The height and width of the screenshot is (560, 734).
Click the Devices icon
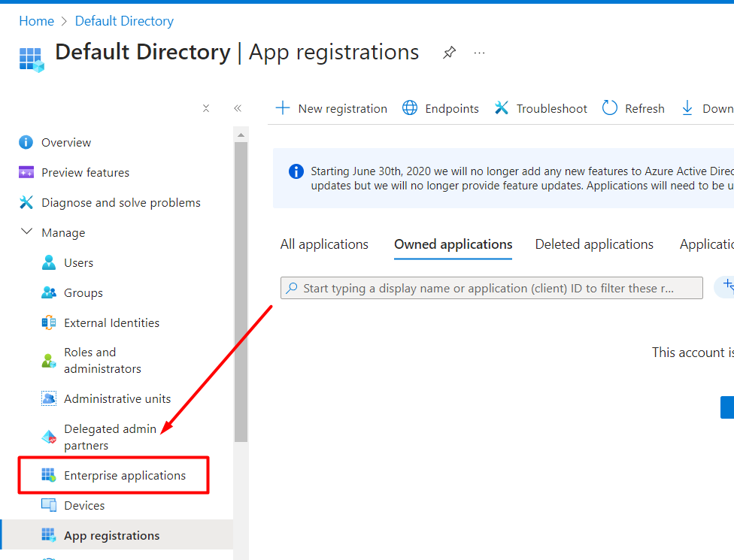(49, 505)
